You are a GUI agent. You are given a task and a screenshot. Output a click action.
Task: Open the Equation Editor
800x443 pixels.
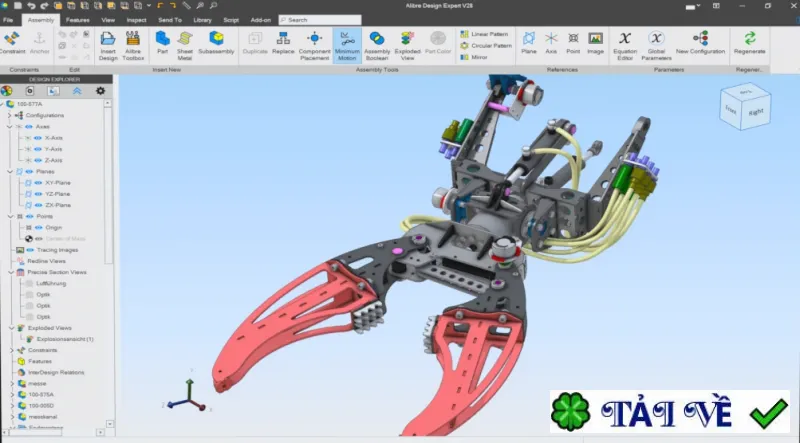(625, 45)
